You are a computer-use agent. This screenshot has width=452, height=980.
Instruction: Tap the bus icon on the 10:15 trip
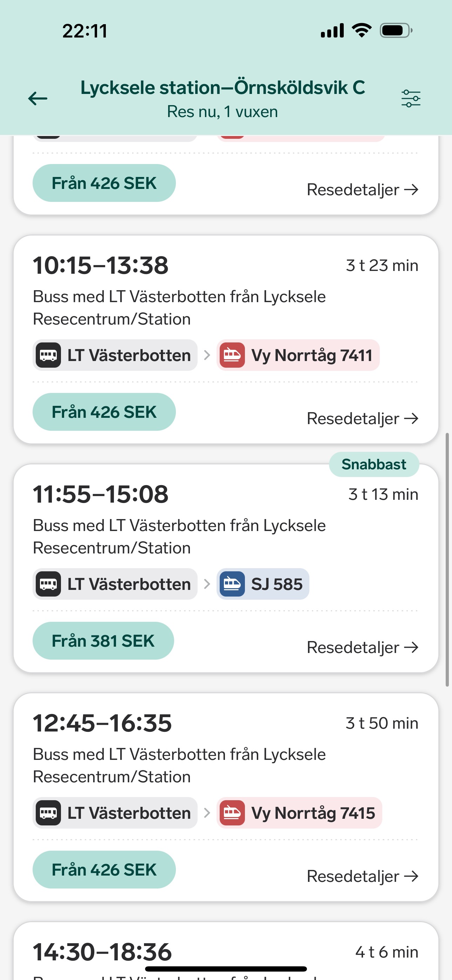click(48, 355)
